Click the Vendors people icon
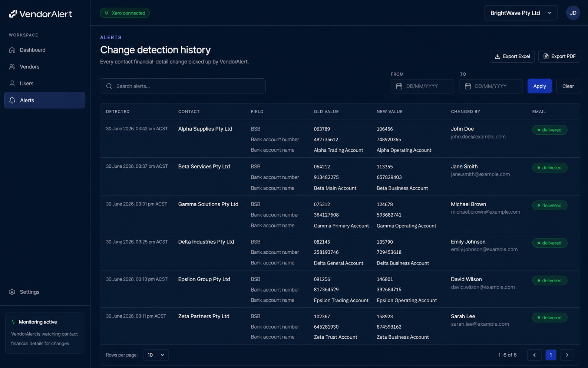 (x=12, y=67)
